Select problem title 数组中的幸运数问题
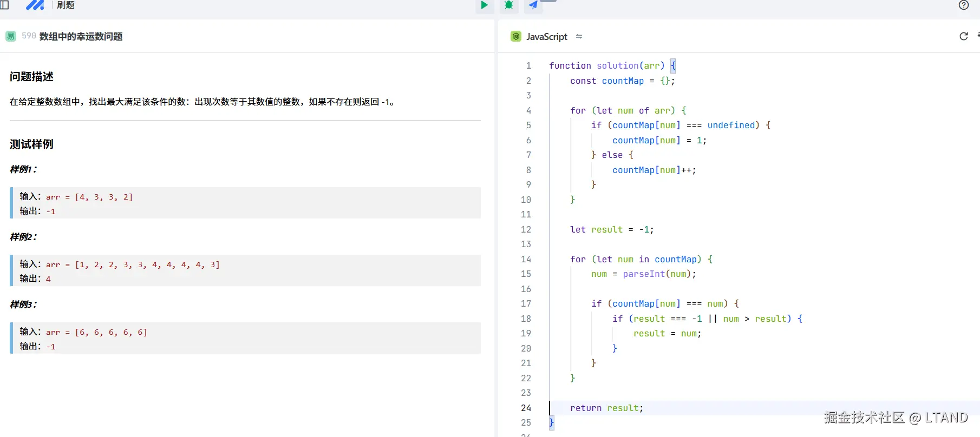Image resolution: width=980 pixels, height=437 pixels. point(81,36)
